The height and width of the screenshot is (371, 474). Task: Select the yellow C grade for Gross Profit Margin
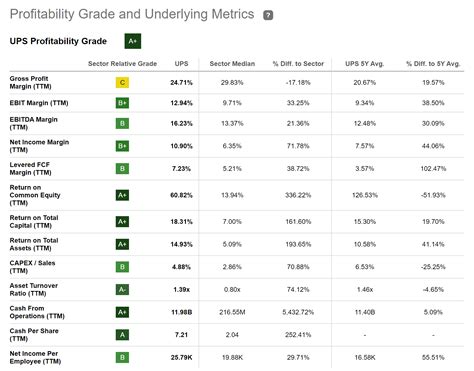[122, 82]
